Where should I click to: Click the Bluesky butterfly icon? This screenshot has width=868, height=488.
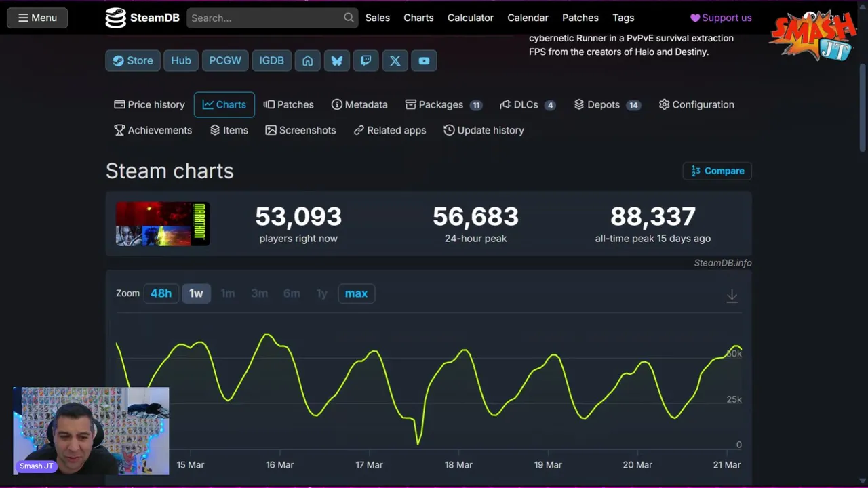(337, 60)
